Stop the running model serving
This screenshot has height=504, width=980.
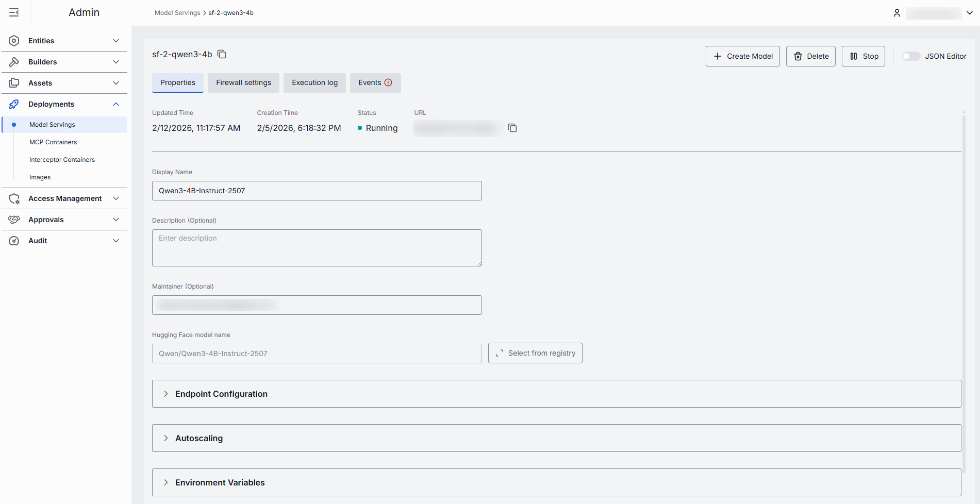click(x=863, y=56)
